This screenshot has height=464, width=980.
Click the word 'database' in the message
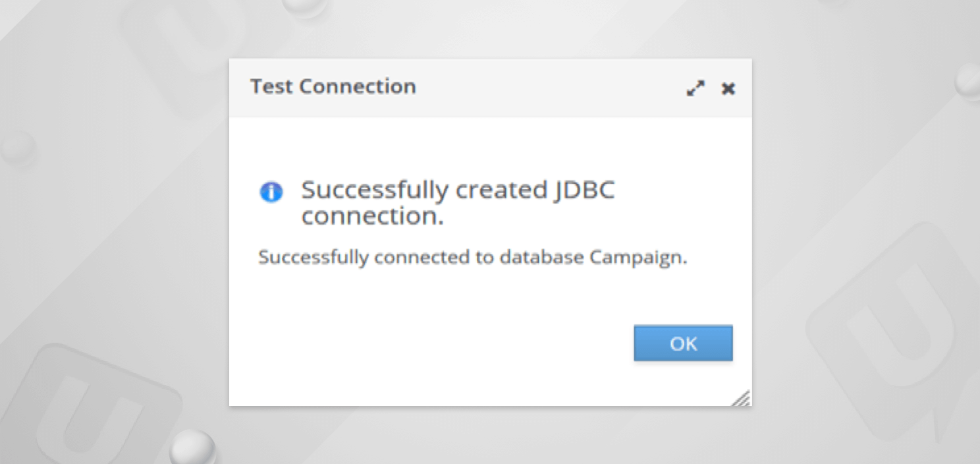point(541,257)
